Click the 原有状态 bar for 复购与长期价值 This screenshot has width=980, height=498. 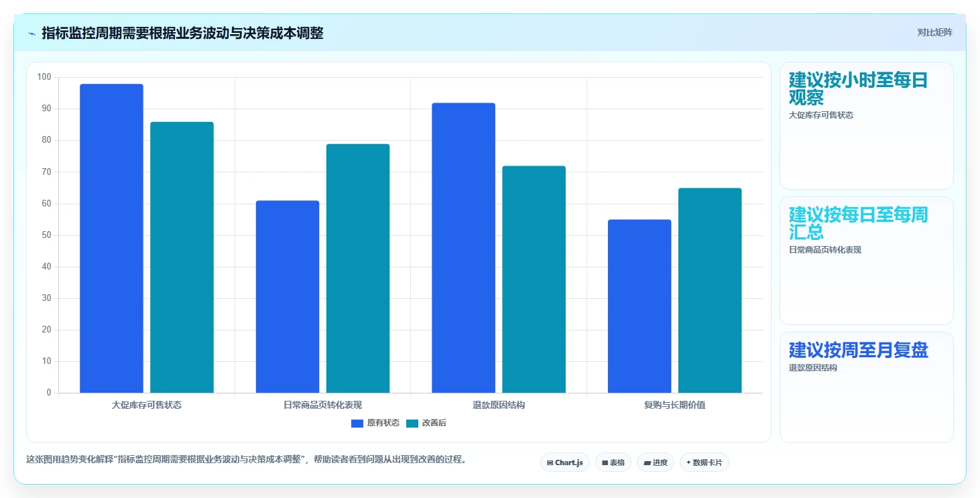point(639,306)
